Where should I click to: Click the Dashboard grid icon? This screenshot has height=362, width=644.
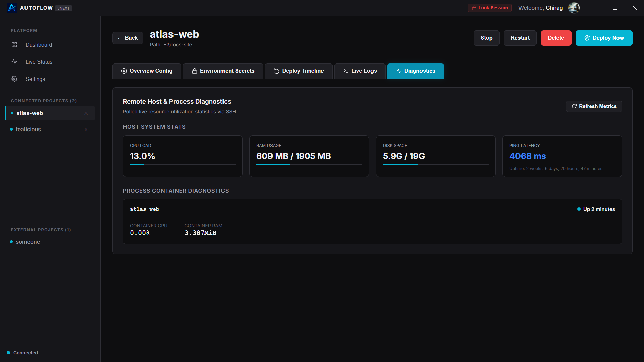(x=14, y=45)
